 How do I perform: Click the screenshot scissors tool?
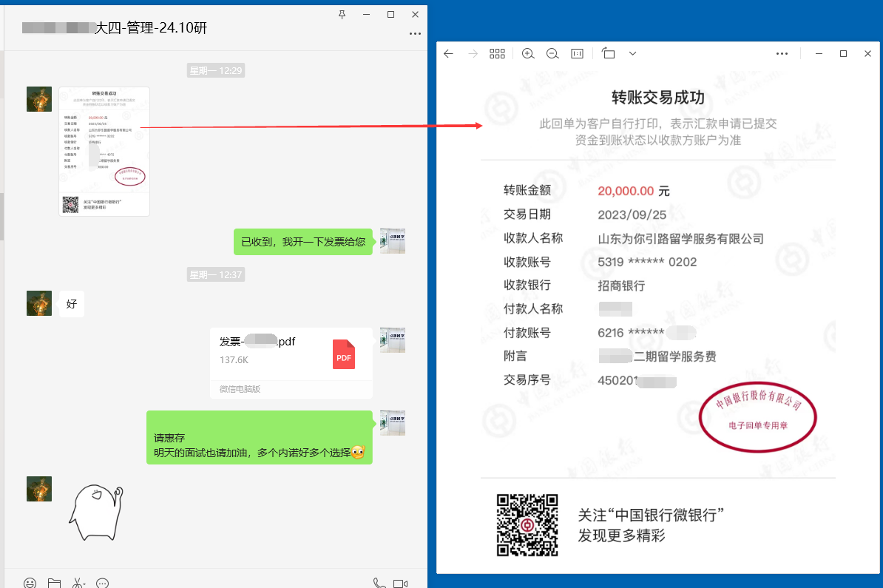click(78, 583)
